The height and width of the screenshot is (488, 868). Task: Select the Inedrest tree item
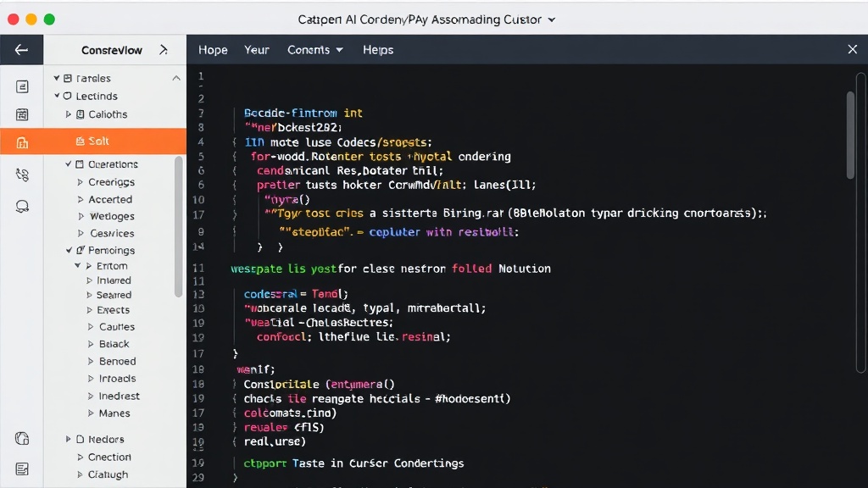click(x=119, y=396)
